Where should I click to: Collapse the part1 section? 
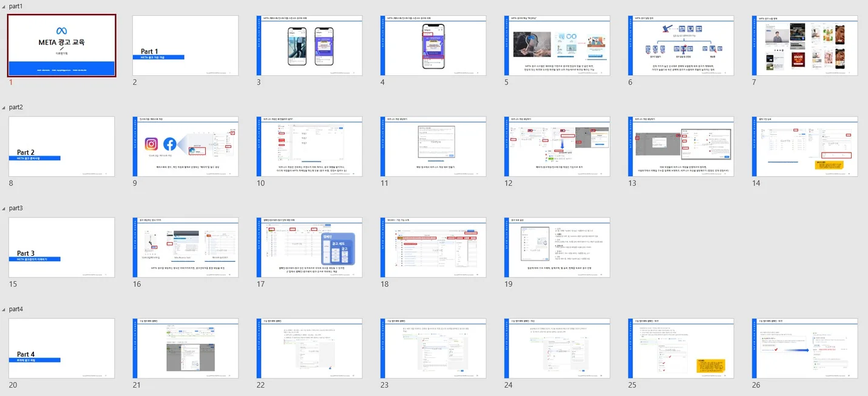tap(4, 6)
